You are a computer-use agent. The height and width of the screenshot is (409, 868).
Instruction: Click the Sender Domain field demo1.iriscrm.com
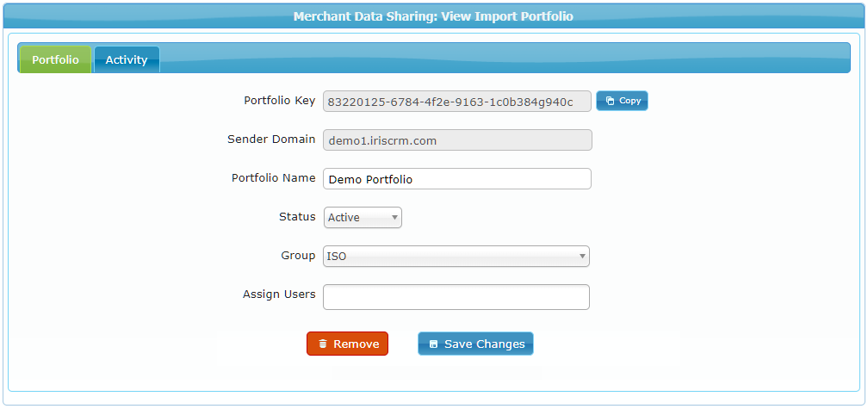(x=457, y=140)
